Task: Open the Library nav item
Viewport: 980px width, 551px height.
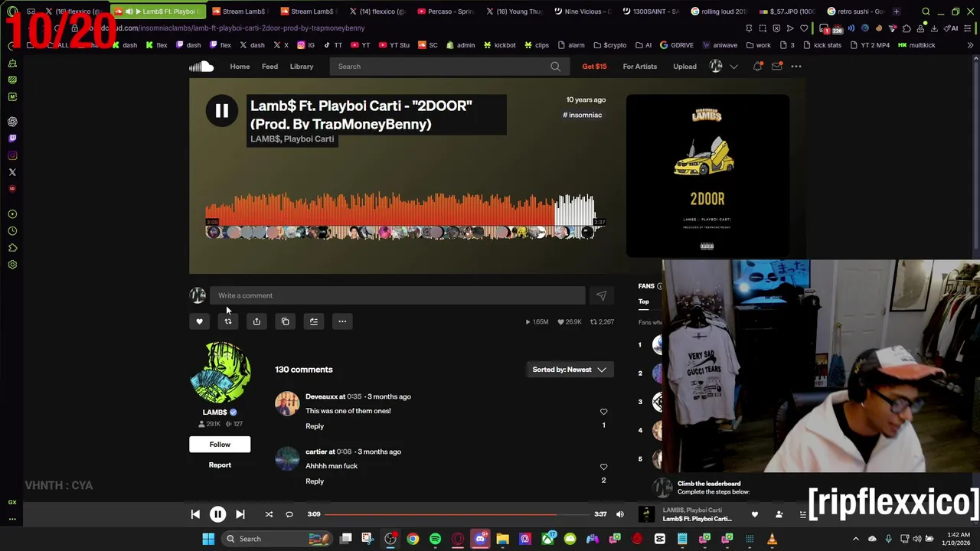Action: click(x=302, y=67)
